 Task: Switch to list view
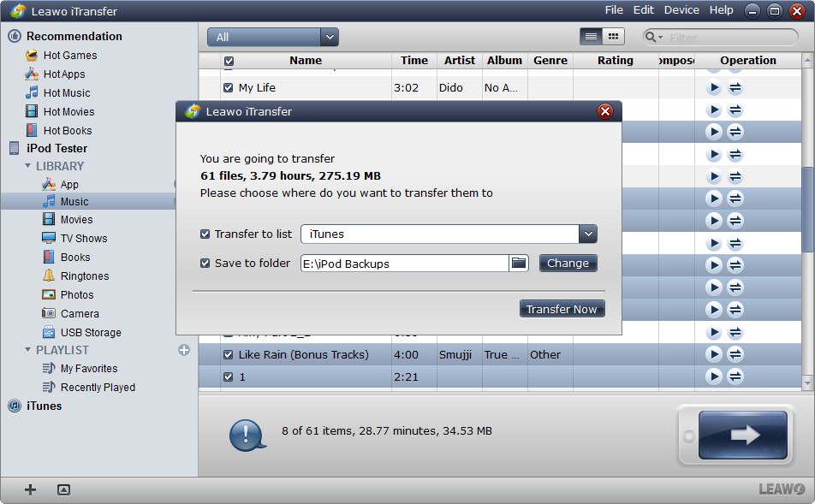(x=591, y=37)
